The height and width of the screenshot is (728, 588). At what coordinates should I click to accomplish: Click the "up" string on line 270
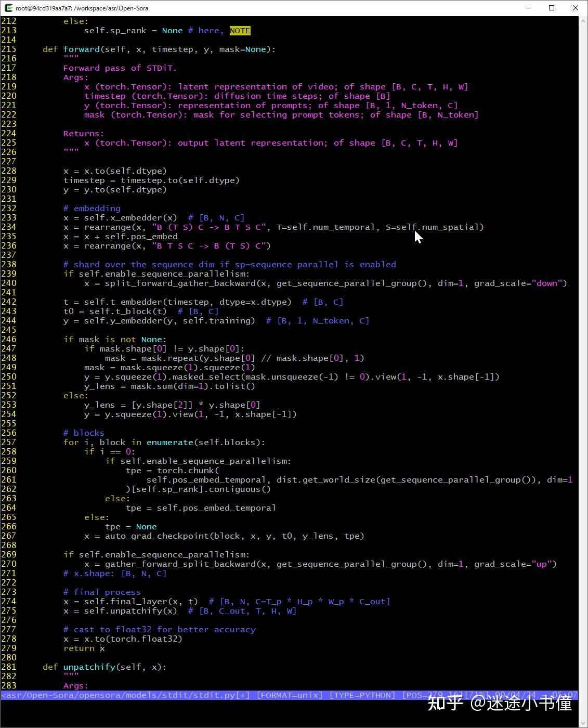coord(541,564)
